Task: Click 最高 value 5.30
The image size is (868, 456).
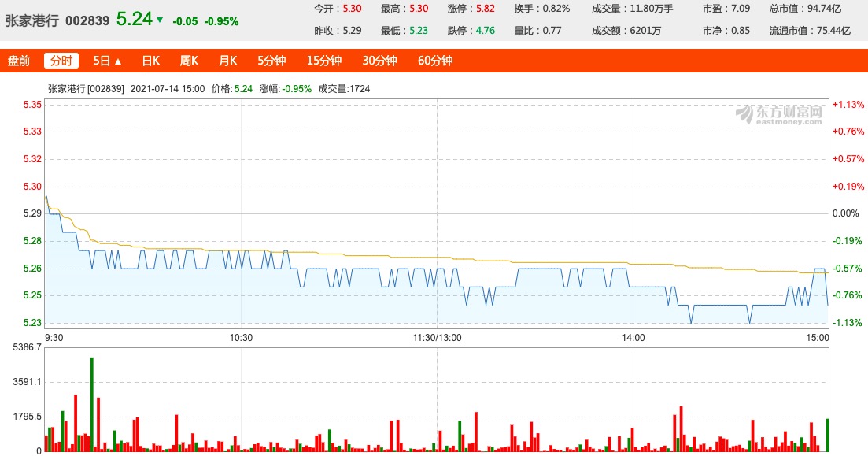Action: 419,9
